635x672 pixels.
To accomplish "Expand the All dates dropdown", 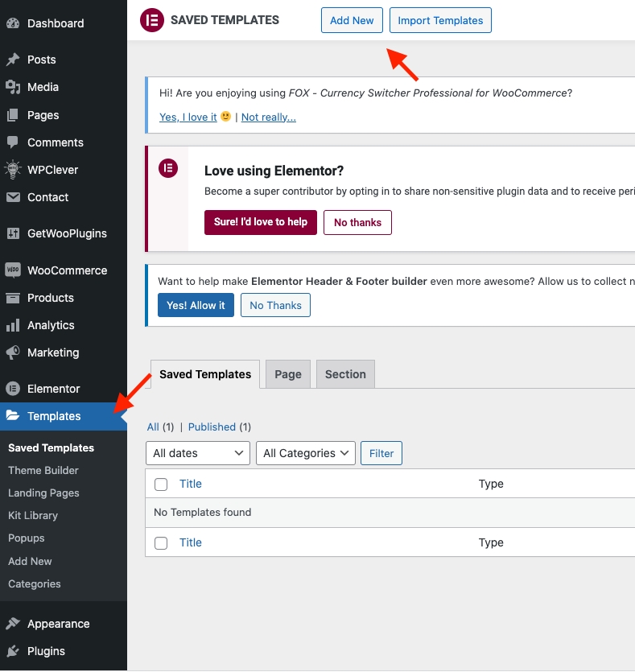I will [x=198, y=453].
